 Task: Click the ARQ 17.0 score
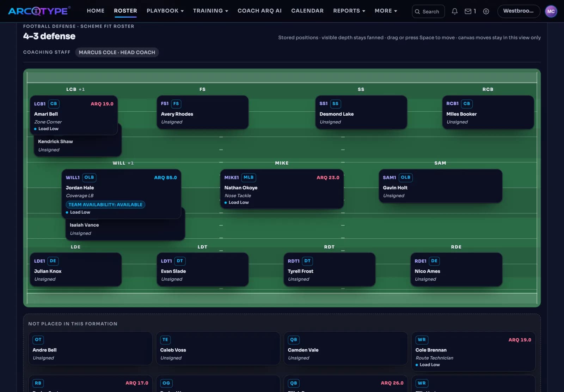point(137,383)
